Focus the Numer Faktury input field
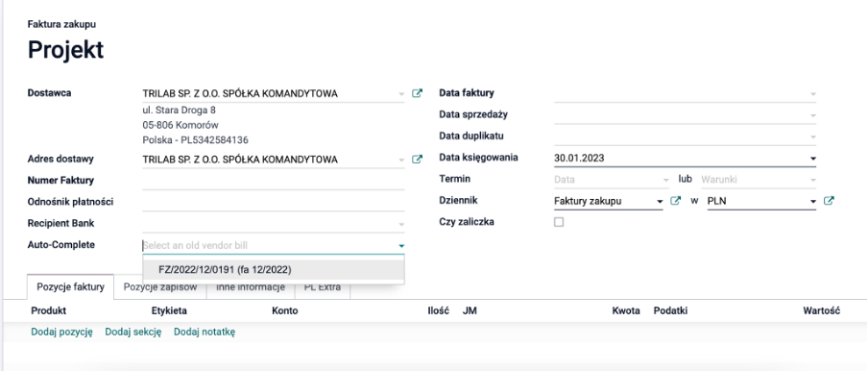Image resolution: width=868 pixels, height=371 pixels. pyautogui.click(x=274, y=181)
